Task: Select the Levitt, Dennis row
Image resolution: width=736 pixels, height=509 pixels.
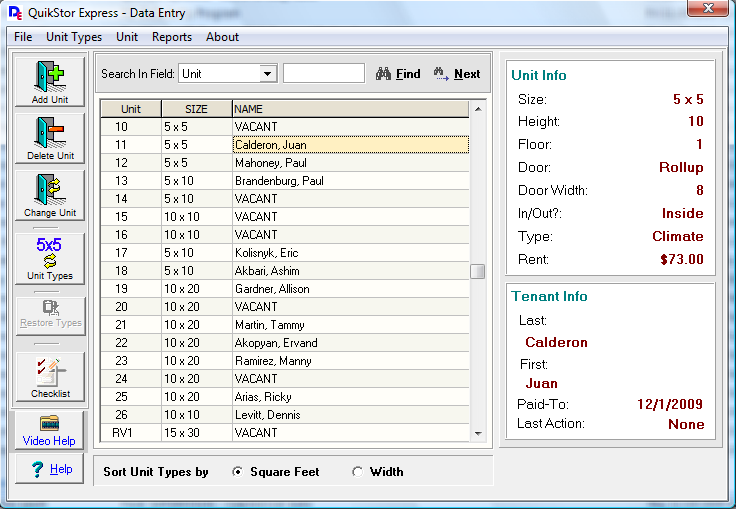Action: pos(285,415)
